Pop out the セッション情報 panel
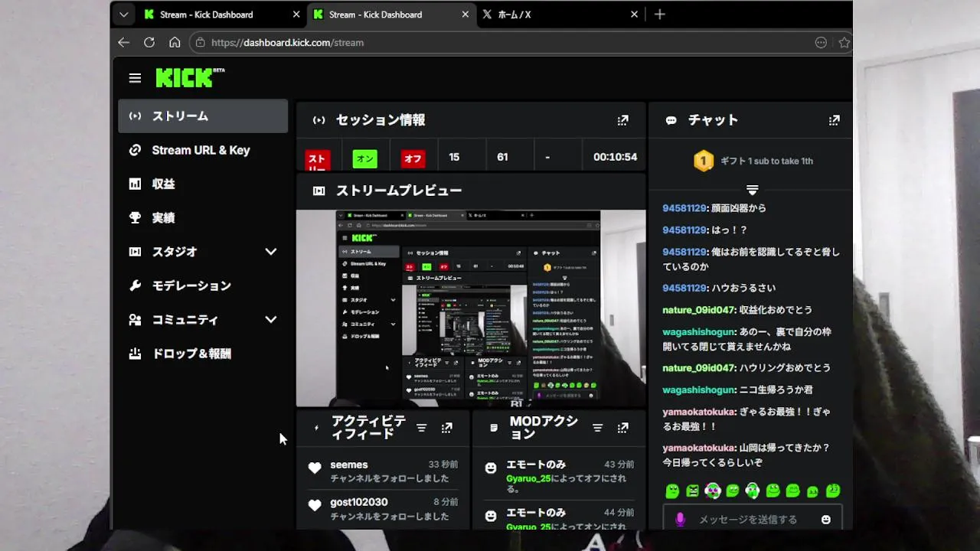The image size is (980, 551). click(x=622, y=120)
